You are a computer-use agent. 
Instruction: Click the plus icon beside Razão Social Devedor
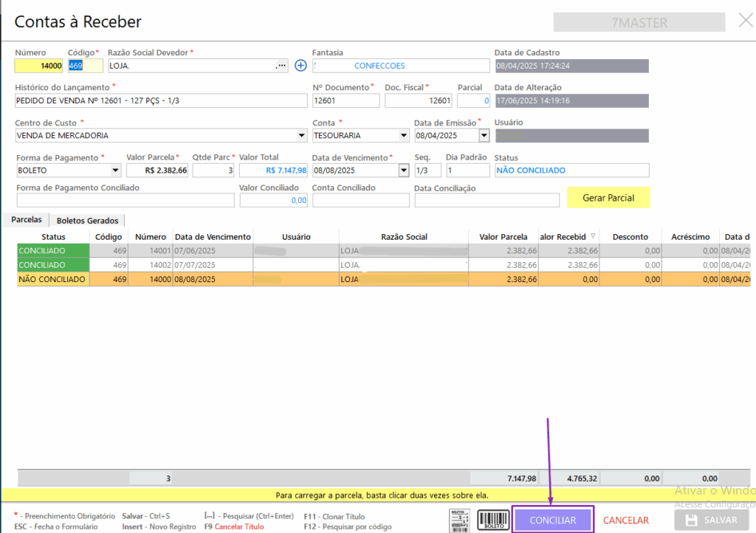coord(300,66)
